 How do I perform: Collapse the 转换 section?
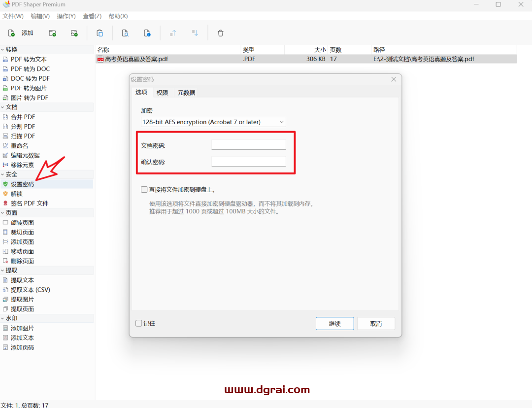click(3, 50)
